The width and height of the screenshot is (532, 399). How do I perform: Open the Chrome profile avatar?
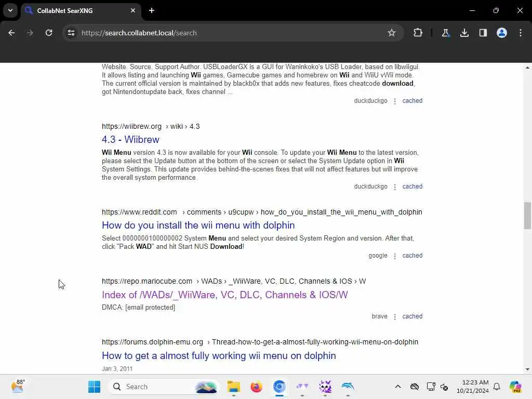pyautogui.click(x=501, y=33)
